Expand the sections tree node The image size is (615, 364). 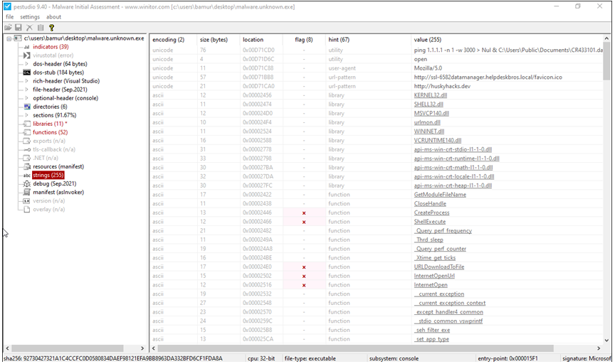pos(26,115)
